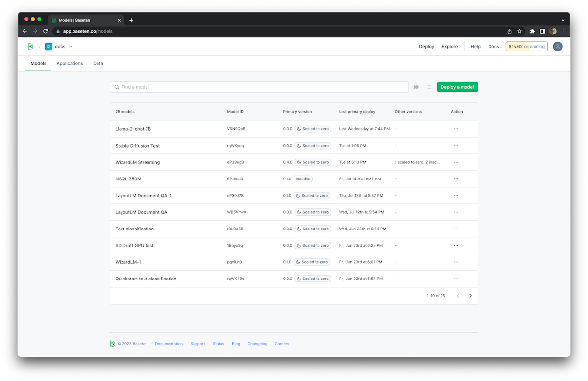Bookmark this page with star icon
Viewport: 588px width, 381px height.
coord(519,31)
